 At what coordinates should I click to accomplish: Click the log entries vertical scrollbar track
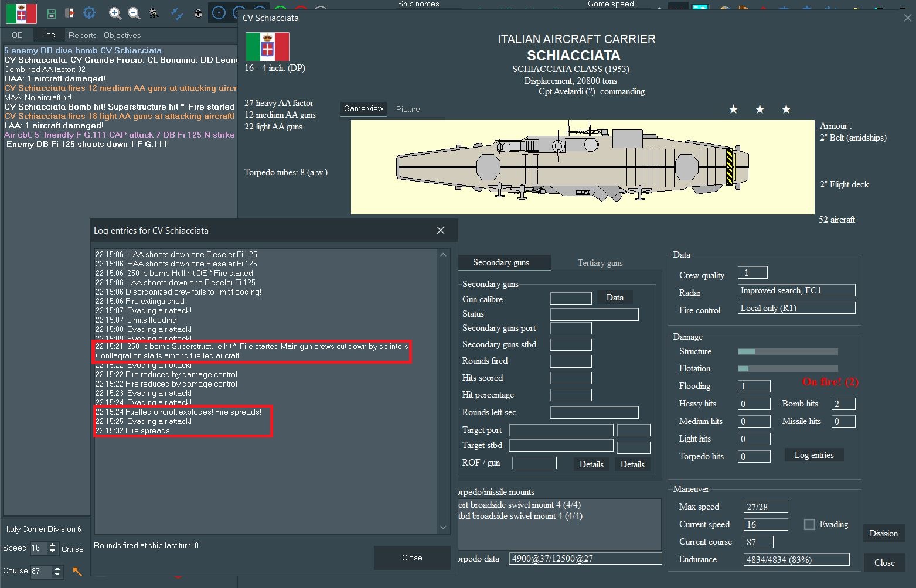[443, 391]
